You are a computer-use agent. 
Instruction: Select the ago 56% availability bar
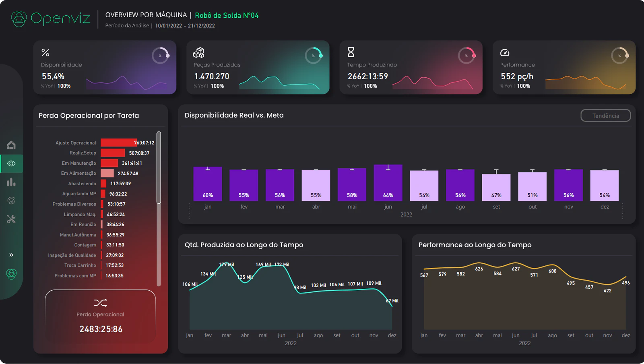click(460, 185)
